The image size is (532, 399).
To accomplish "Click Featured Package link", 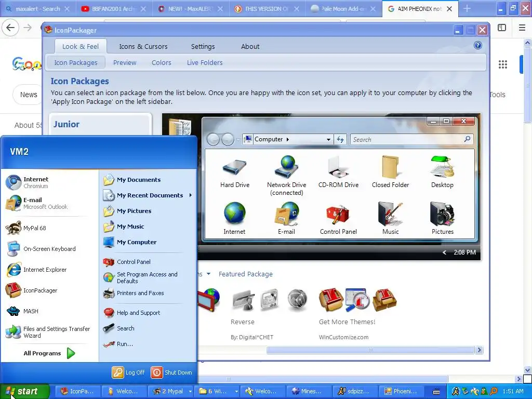I will coord(245,274).
